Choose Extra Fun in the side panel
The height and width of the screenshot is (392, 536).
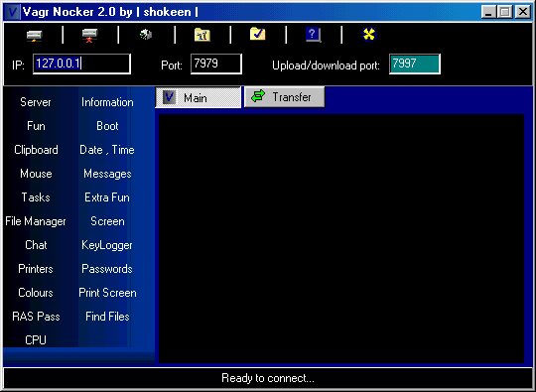pyautogui.click(x=107, y=197)
